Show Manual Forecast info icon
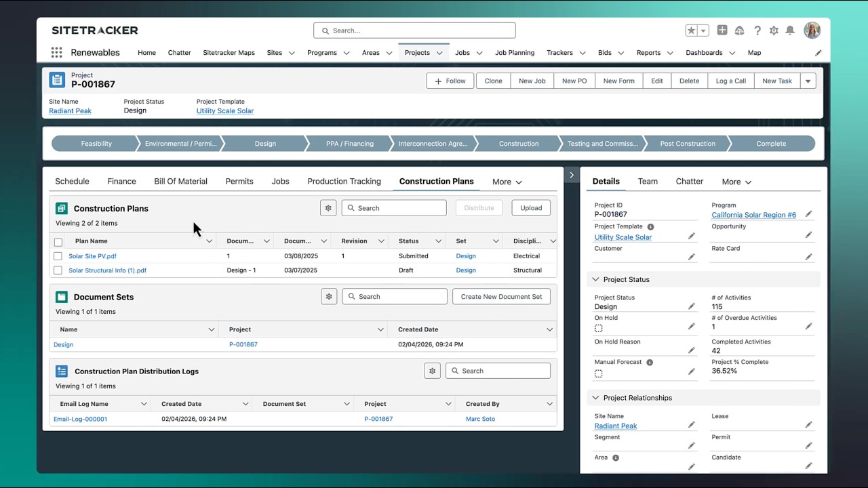 tap(649, 363)
